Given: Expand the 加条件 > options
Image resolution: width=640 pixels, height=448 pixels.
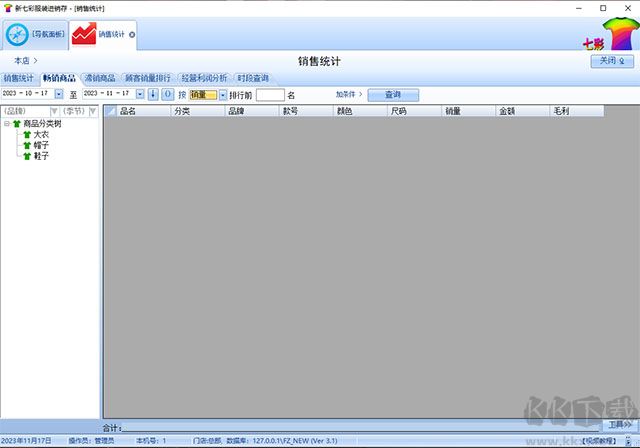Looking at the screenshot, I should click(x=349, y=94).
